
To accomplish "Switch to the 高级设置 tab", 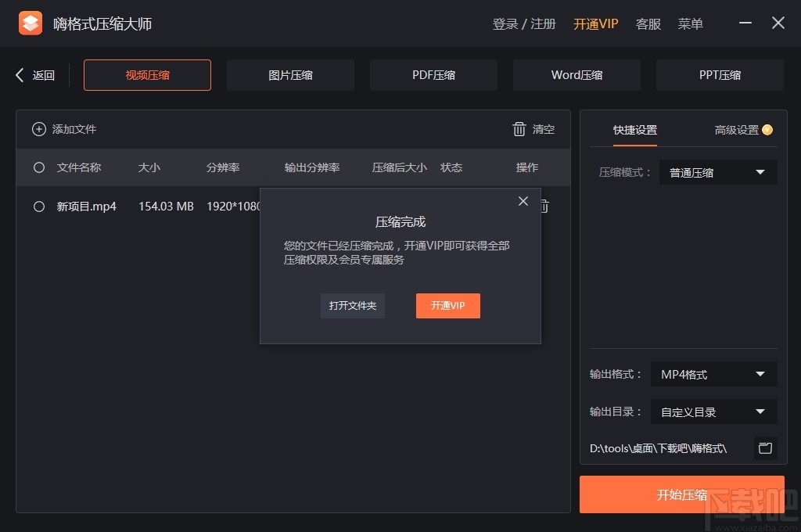I will [x=735, y=130].
